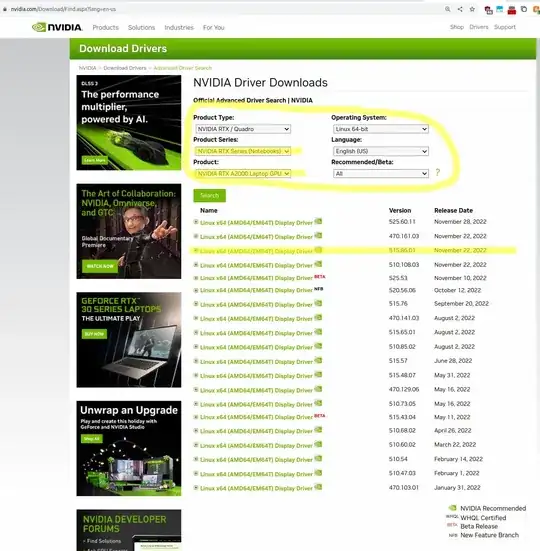This screenshot has height=551, width=540.
Task: Expand the 470.103.01 driver row
Action: [x=196, y=488]
